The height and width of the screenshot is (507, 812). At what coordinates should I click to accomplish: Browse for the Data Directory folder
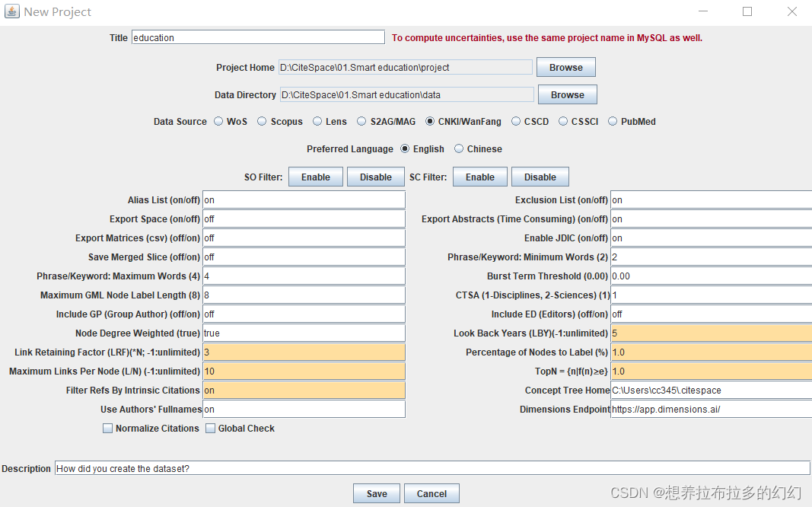coord(568,94)
